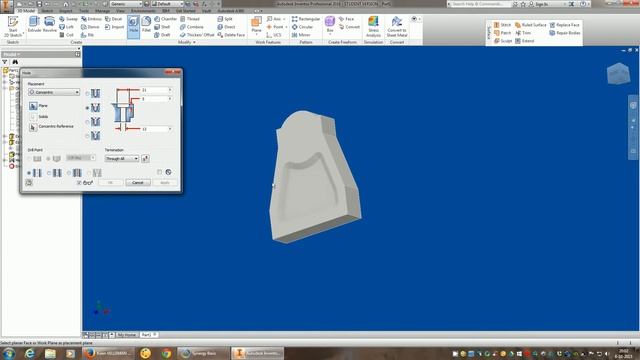The width and height of the screenshot is (640, 360).
Task: Select third hole type radio option
Action: 87,122
